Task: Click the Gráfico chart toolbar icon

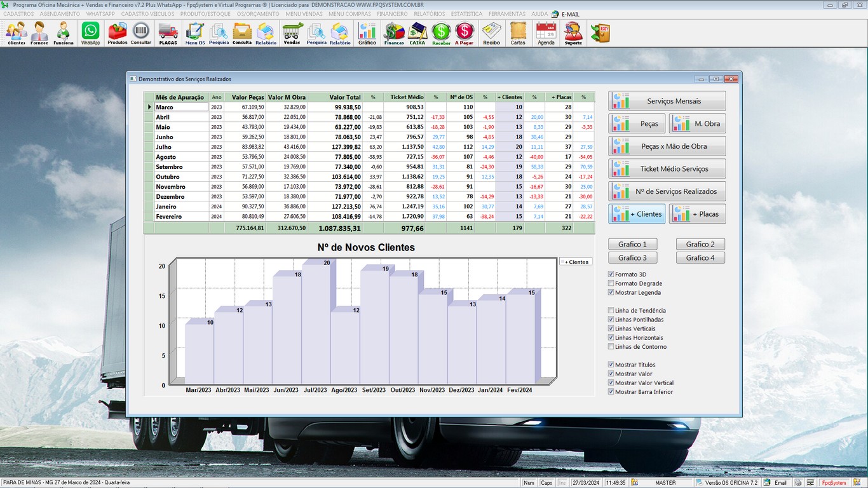Action: pos(367,32)
